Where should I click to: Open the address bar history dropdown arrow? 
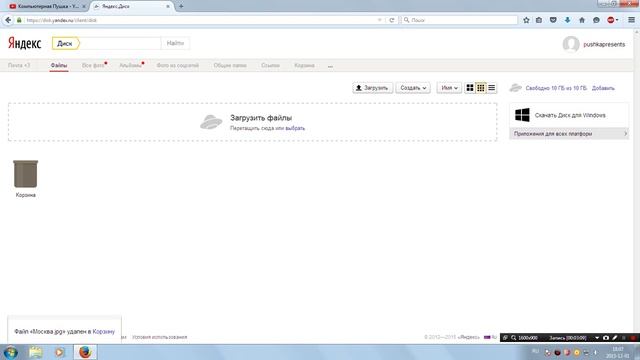[380, 20]
